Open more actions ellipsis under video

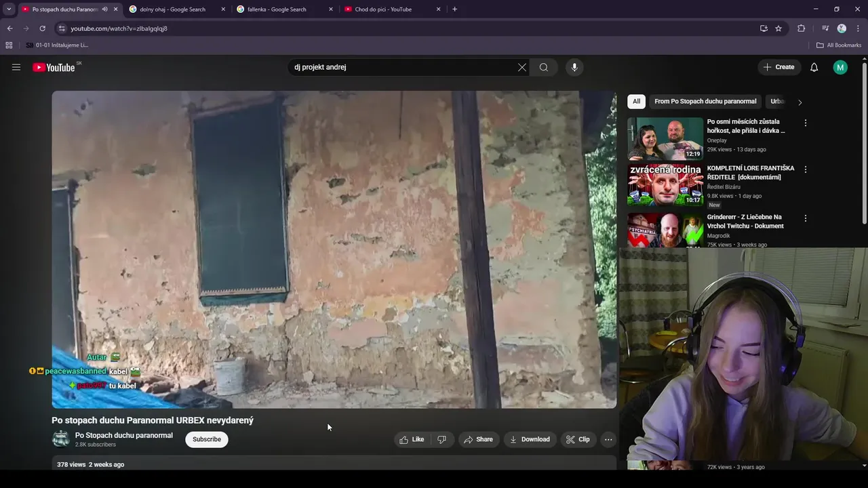pyautogui.click(x=608, y=439)
